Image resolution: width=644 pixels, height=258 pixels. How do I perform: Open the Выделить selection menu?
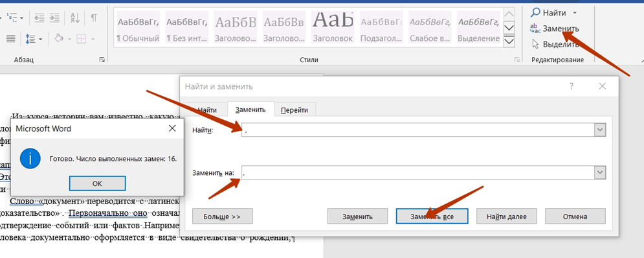coord(555,44)
